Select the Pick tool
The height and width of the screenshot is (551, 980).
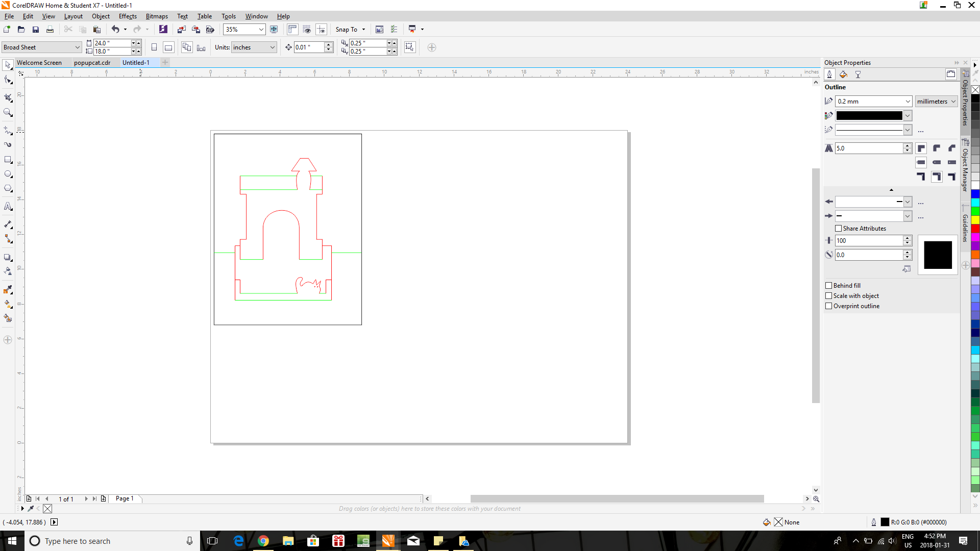8,64
